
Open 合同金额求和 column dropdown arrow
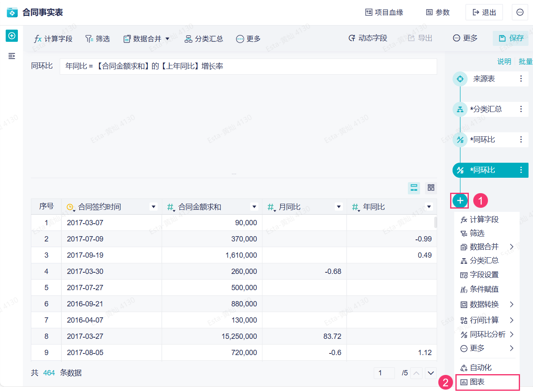[x=254, y=207]
